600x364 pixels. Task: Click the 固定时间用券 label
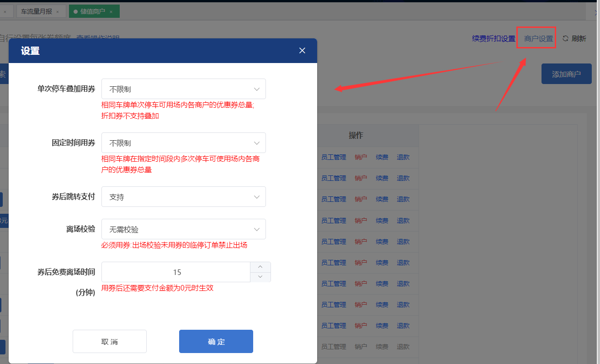pyautogui.click(x=73, y=143)
